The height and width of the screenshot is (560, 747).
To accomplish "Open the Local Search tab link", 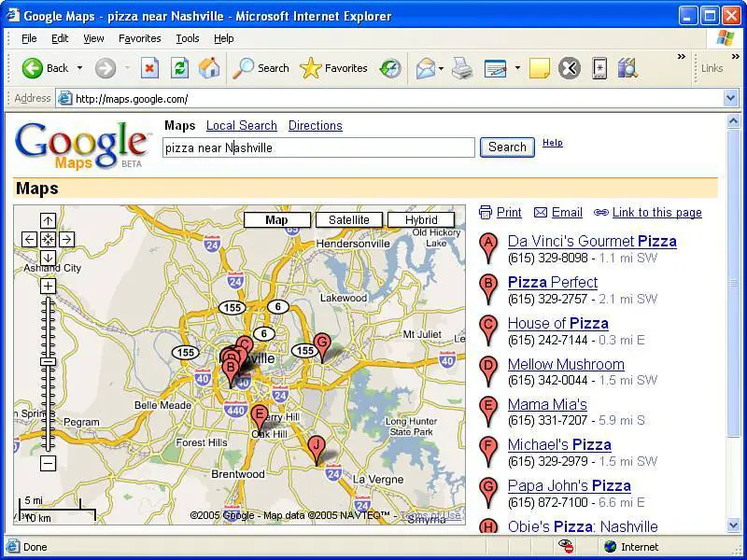I will (242, 126).
